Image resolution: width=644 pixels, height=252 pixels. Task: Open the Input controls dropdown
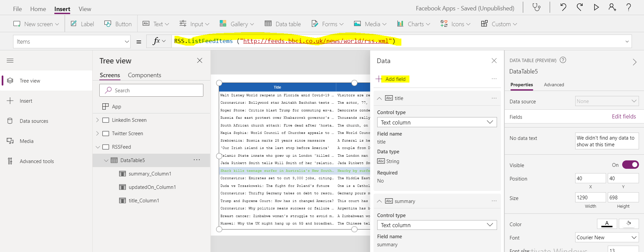click(194, 24)
